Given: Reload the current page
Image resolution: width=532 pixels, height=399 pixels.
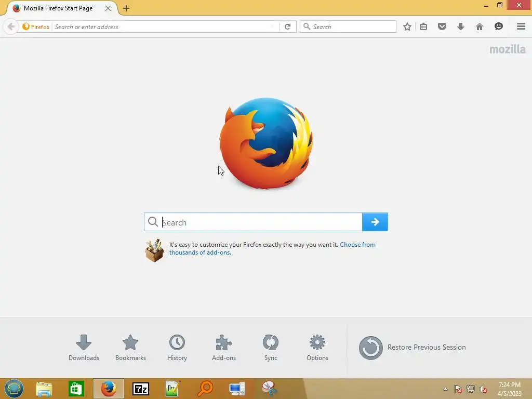Looking at the screenshot, I should point(288,26).
